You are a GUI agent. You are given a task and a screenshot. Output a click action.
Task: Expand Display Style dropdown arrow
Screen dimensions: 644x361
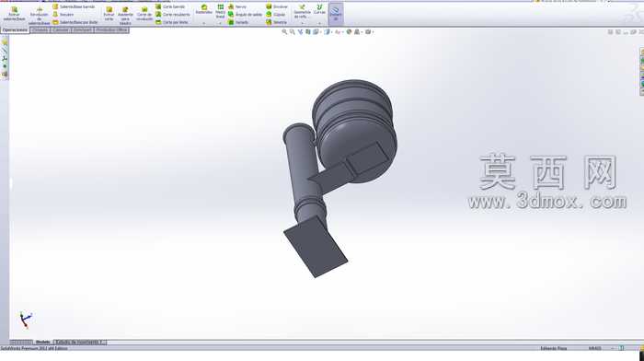(x=331, y=32)
